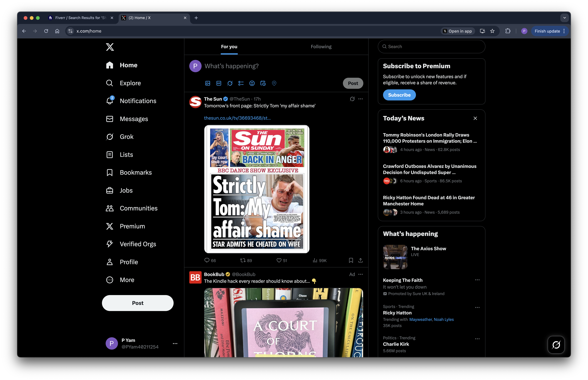
Task: Open more options on The Sun's tweet
Action: pyautogui.click(x=361, y=99)
